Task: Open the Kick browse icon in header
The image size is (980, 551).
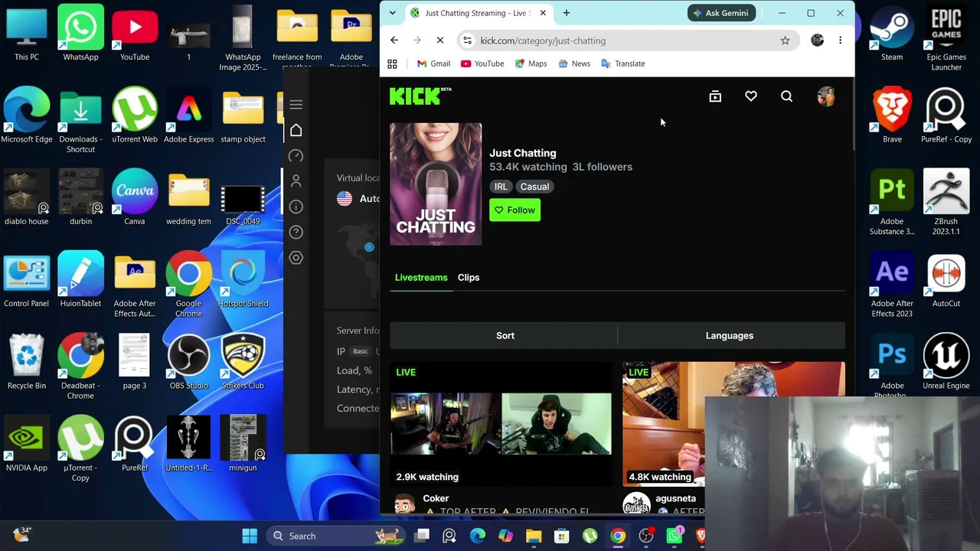Action: [715, 96]
